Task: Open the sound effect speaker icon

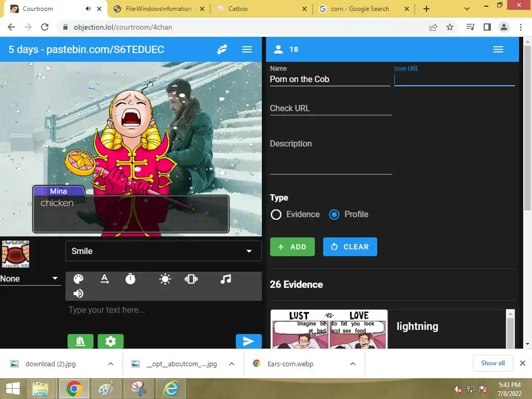Action: click(x=78, y=294)
